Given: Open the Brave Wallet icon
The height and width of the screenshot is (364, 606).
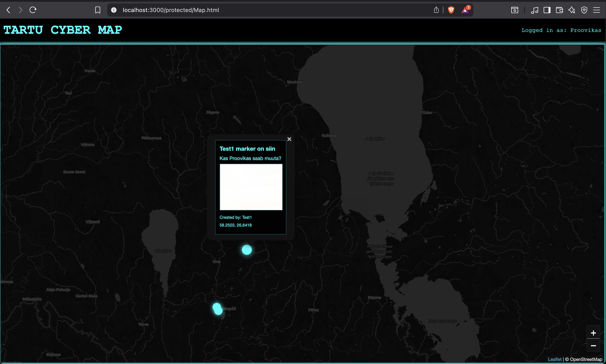Looking at the screenshot, I should tap(559, 10).
